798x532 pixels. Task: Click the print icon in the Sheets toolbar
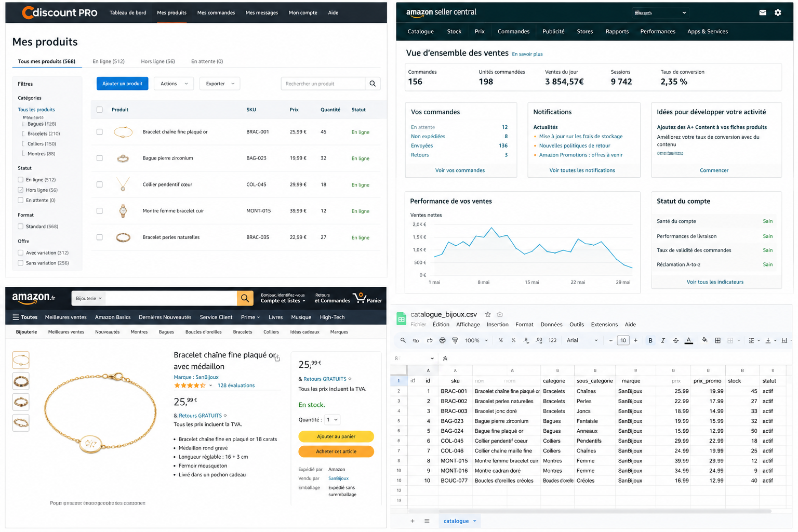(442, 340)
